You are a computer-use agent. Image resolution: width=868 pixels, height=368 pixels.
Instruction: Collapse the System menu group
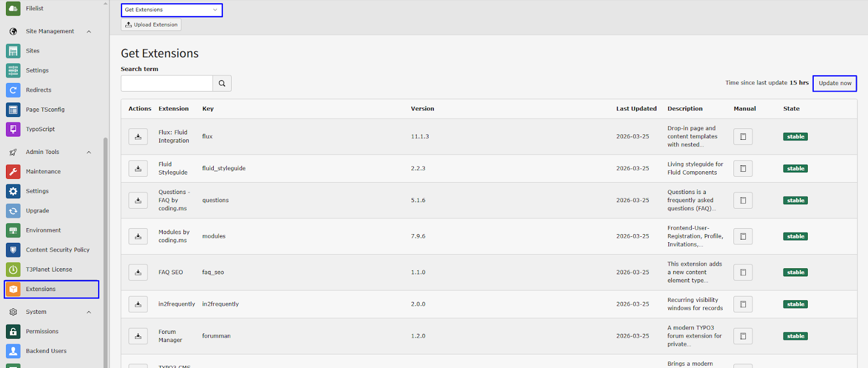(89, 312)
